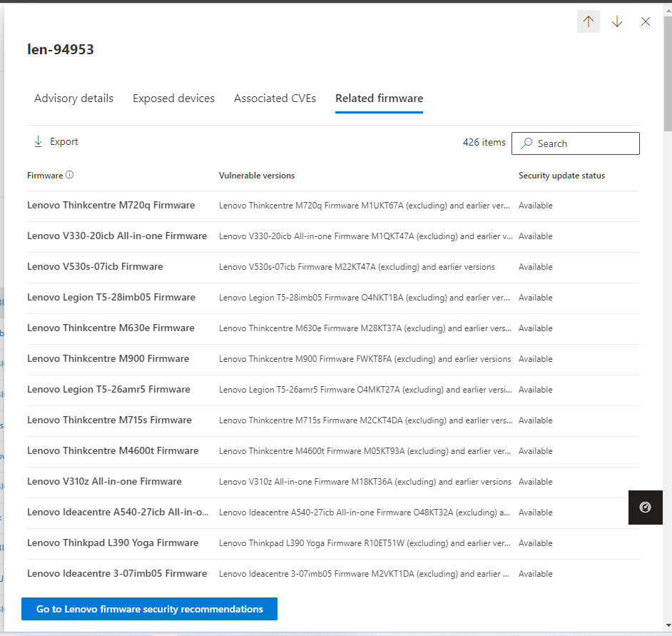Close the len-94953 flyout panel

[x=646, y=21]
